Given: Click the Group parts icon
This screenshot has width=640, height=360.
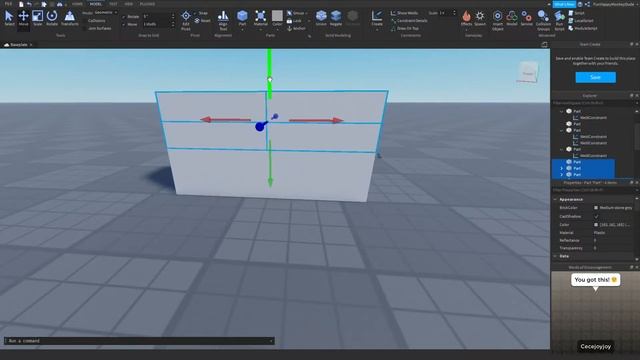Looking at the screenshot, I should pyautogui.click(x=289, y=13).
